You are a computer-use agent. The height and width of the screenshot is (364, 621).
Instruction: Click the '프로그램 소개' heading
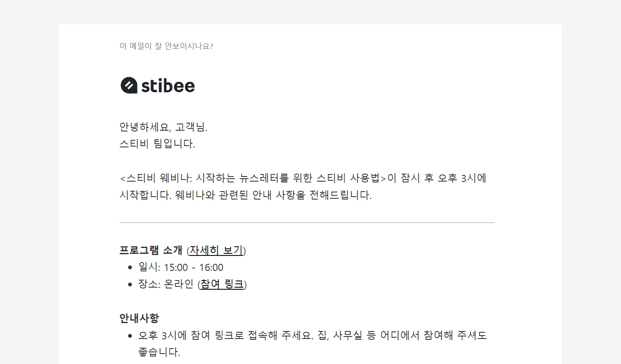tap(151, 250)
